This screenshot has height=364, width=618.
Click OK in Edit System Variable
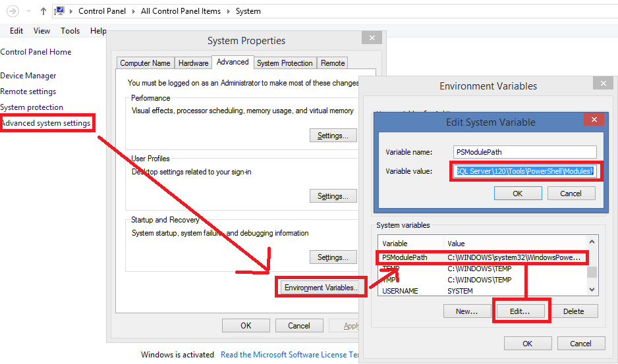(518, 193)
